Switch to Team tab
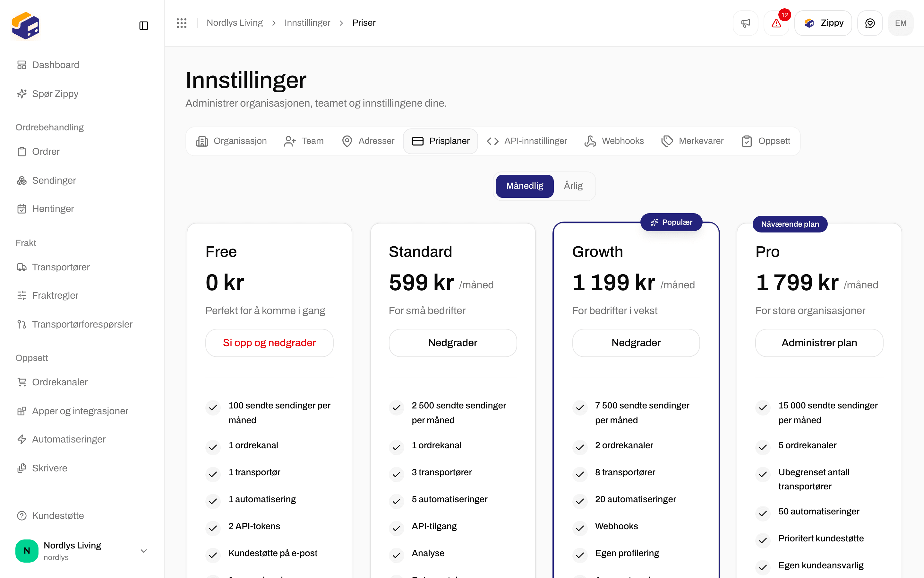The width and height of the screenshot is (924, 578). click(x=304, y=141)
